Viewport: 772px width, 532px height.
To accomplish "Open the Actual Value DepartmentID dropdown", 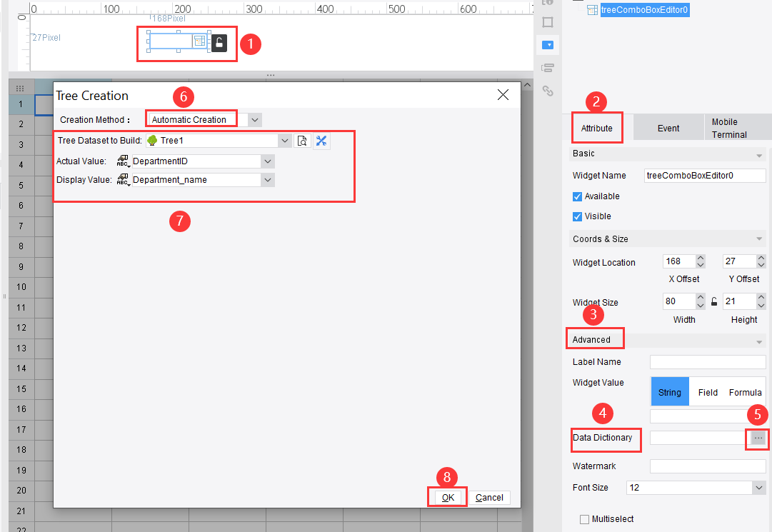I will click(x=268, y=161).
